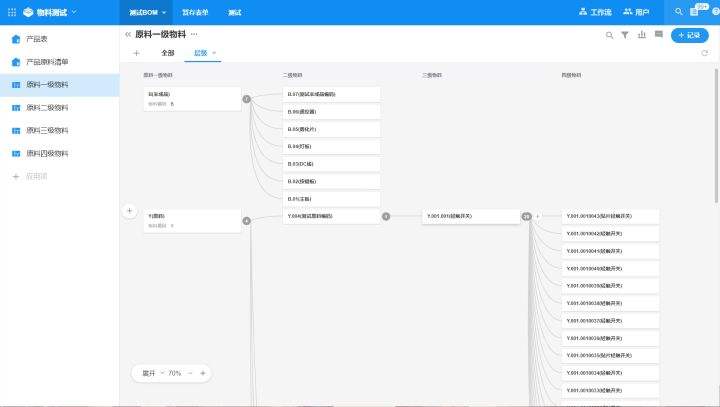Open the B.03 second-level node
The image size is (720, 407).
pos(332,164)
